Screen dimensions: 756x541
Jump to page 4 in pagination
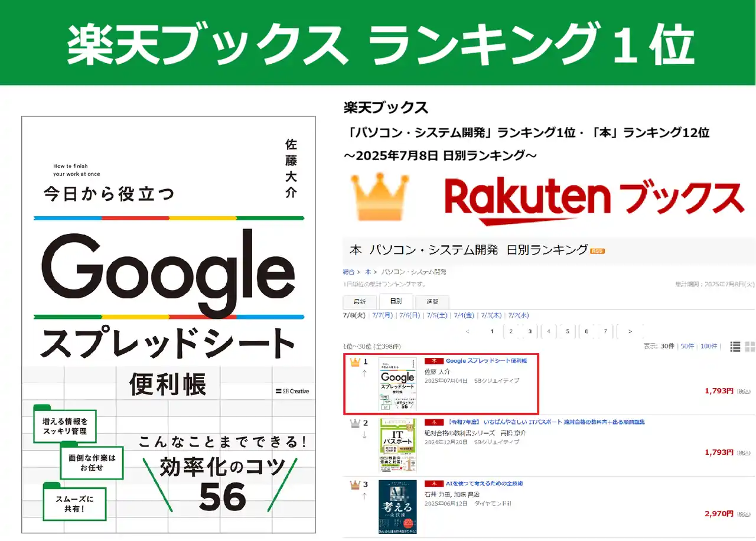pos(549,331)
